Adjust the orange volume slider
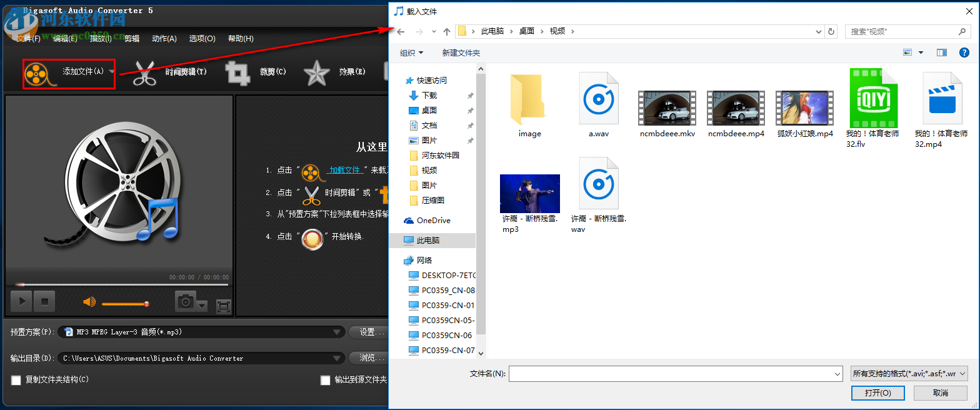The width and height of the screenshot is (980, 410). (125, 304)
